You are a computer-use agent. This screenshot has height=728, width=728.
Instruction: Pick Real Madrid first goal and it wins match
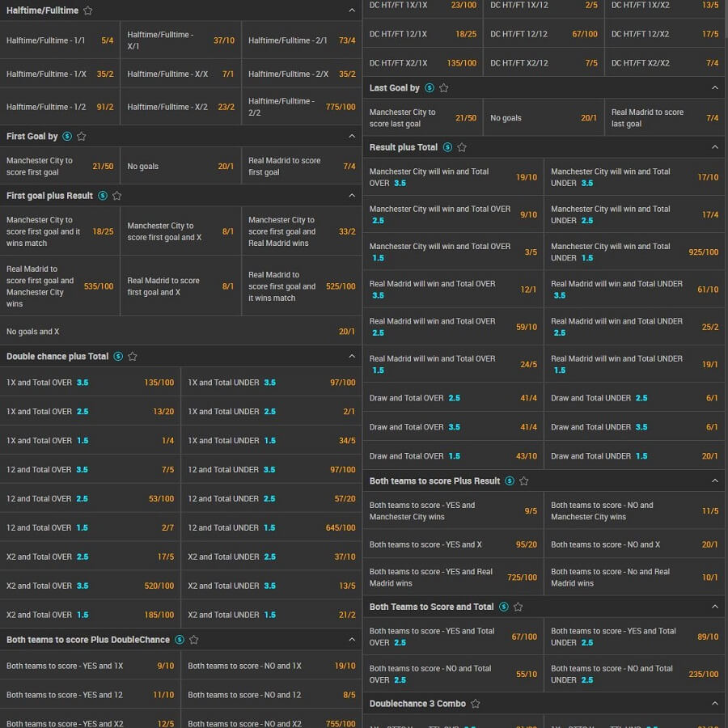[302, 286]
